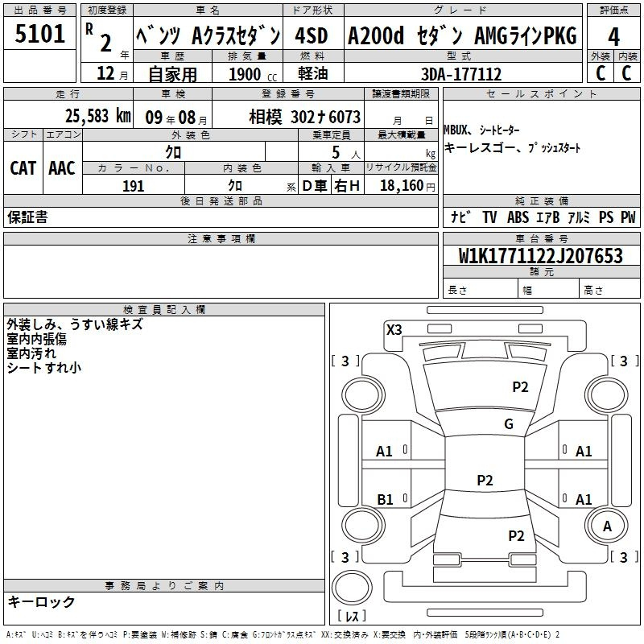The height and width of the screenshot is (644, 644).
Task: Select the circled A marker near rear wheel
Action: (607, 525)
